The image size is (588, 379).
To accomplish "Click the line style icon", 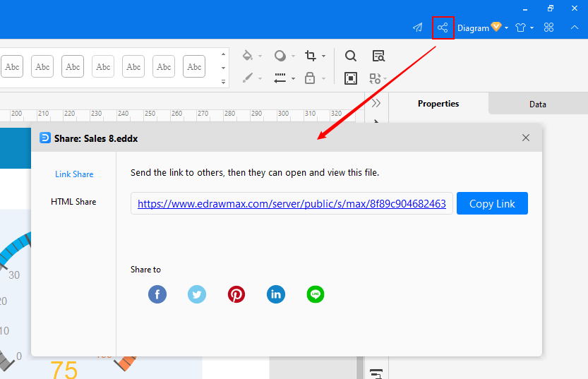I will tap(280, 78).
